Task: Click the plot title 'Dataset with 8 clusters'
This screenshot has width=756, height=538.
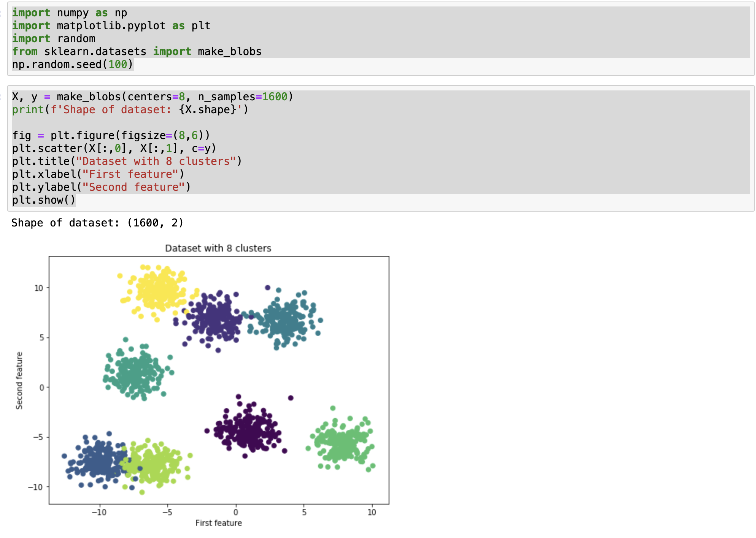Action: point(218,248)
